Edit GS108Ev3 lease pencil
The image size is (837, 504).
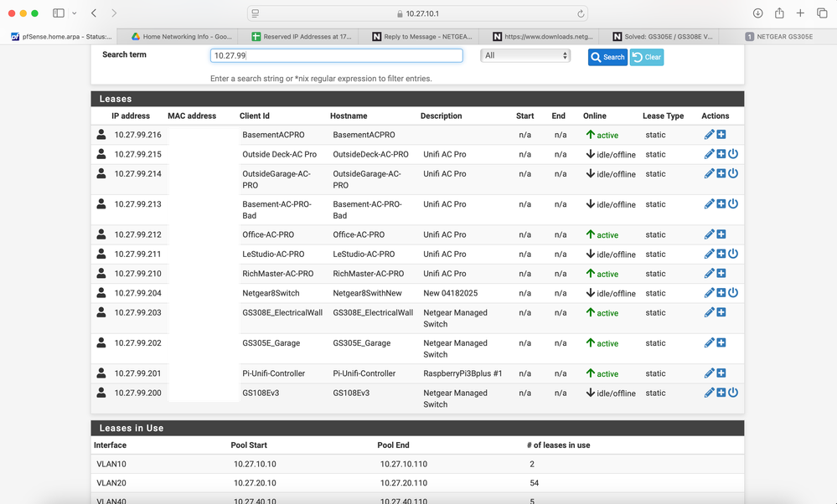click(x=709, y=393)
